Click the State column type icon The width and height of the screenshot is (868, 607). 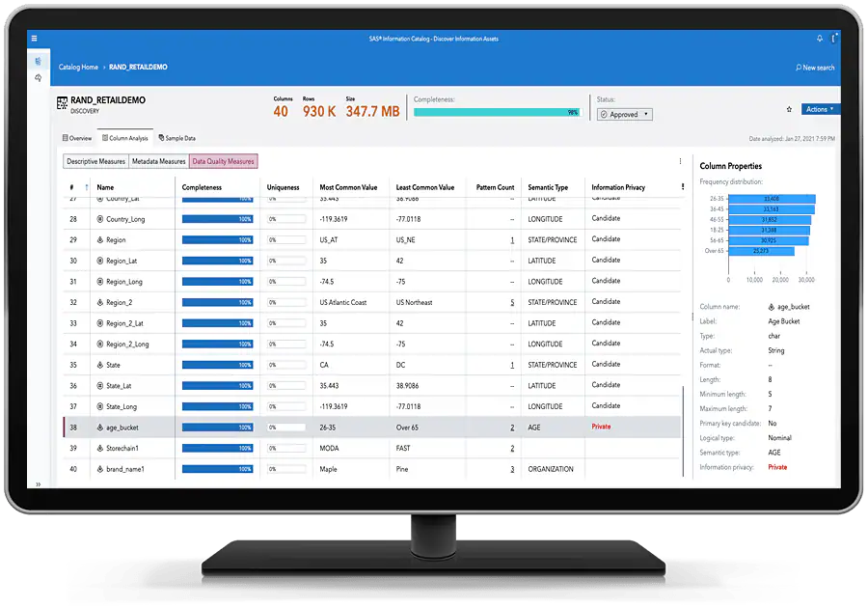pyautogui.click(x=100, y=365)
